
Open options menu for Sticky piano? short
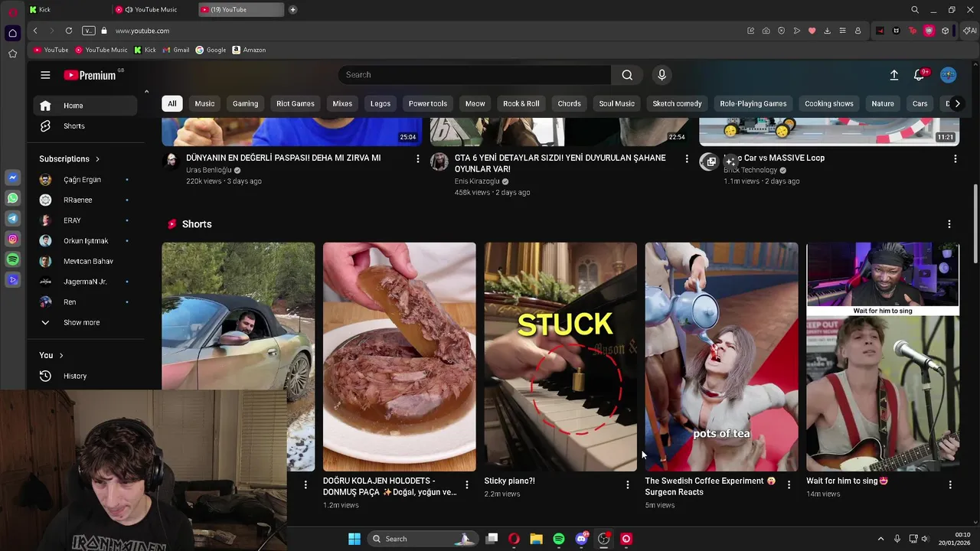pyautogui.click(x=628, y=485)
